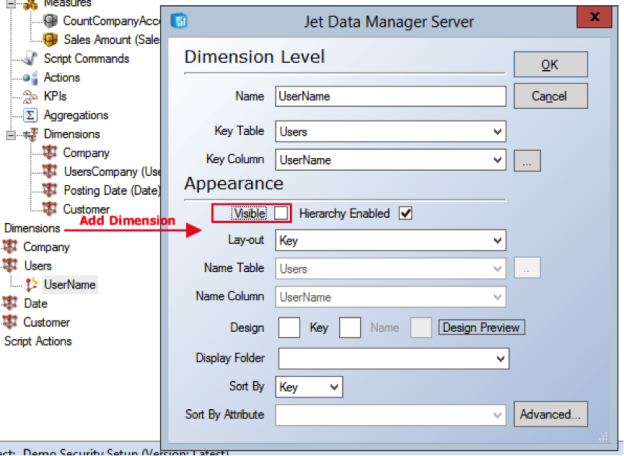
Task: Click the Dimensions folder icon in cube tree
Action: coord(31,134)
